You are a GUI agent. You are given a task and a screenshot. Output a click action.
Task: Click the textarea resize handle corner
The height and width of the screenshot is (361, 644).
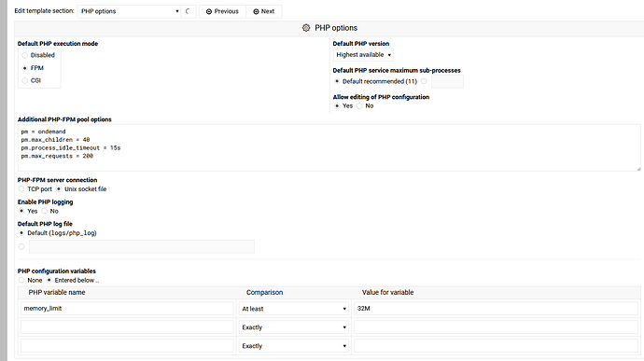pos(638,169)
